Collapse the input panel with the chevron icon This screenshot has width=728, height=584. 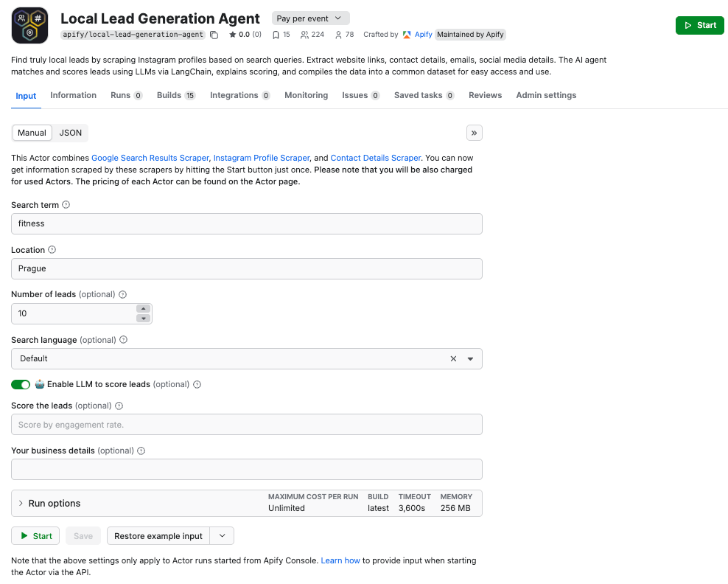click(x=475, y=133)
